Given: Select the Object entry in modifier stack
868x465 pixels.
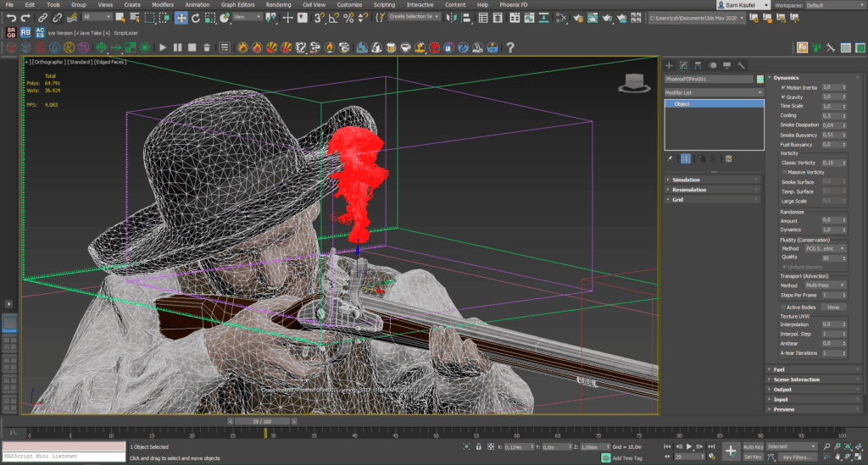Looking at the screenshot, I should [x=714, y=104].
